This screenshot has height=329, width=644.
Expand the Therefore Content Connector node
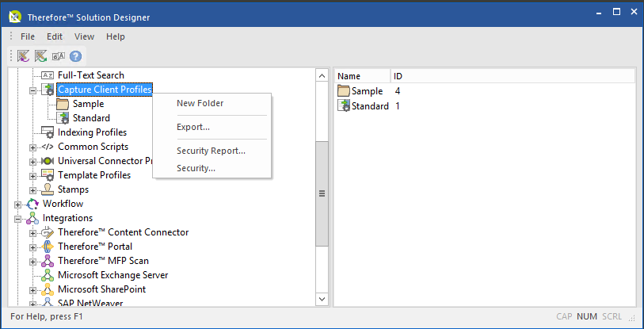(32, 234)
